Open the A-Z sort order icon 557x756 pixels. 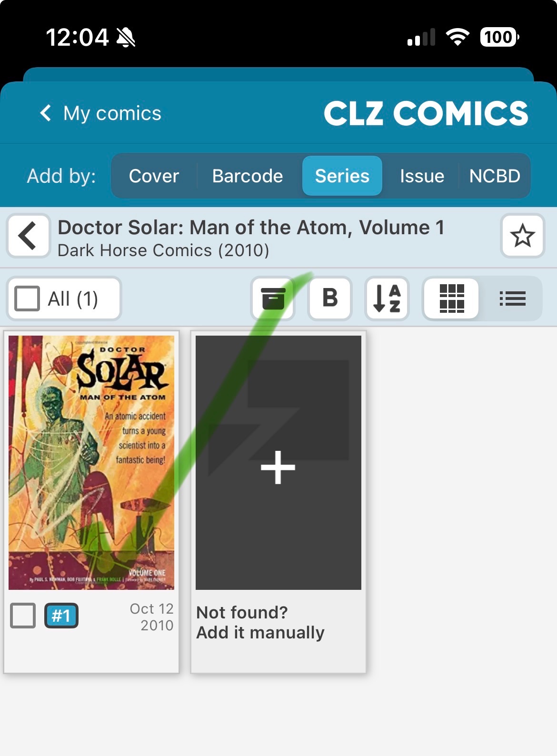point(387,298)
